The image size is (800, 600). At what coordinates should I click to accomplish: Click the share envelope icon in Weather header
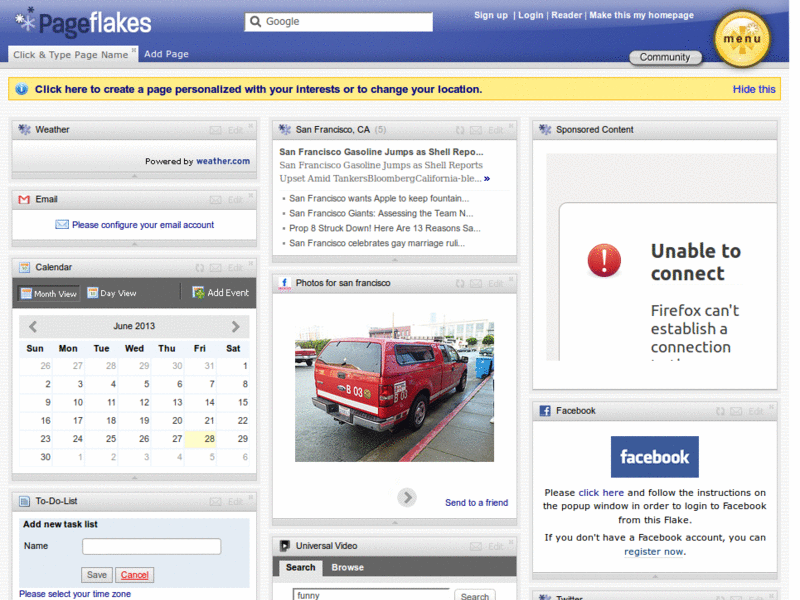(x=216, y=130)
